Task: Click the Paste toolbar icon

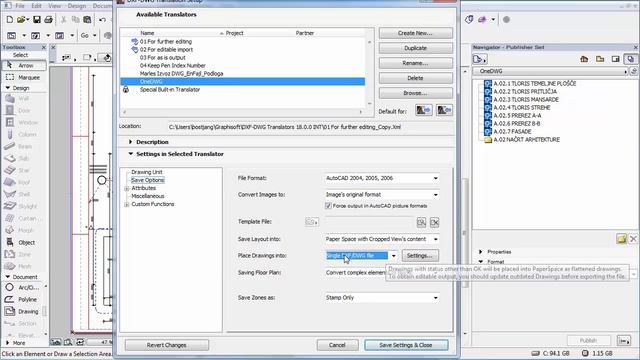Action: point(87,20)
